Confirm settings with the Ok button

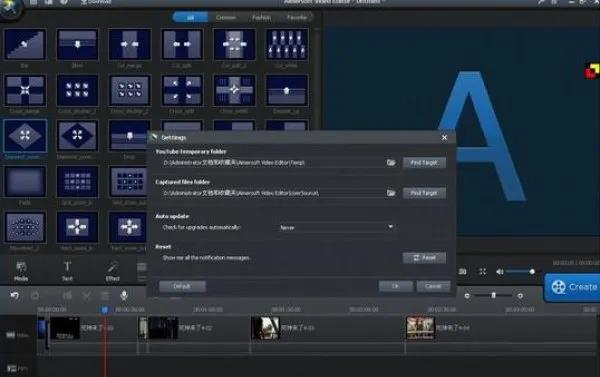point(396,286)
